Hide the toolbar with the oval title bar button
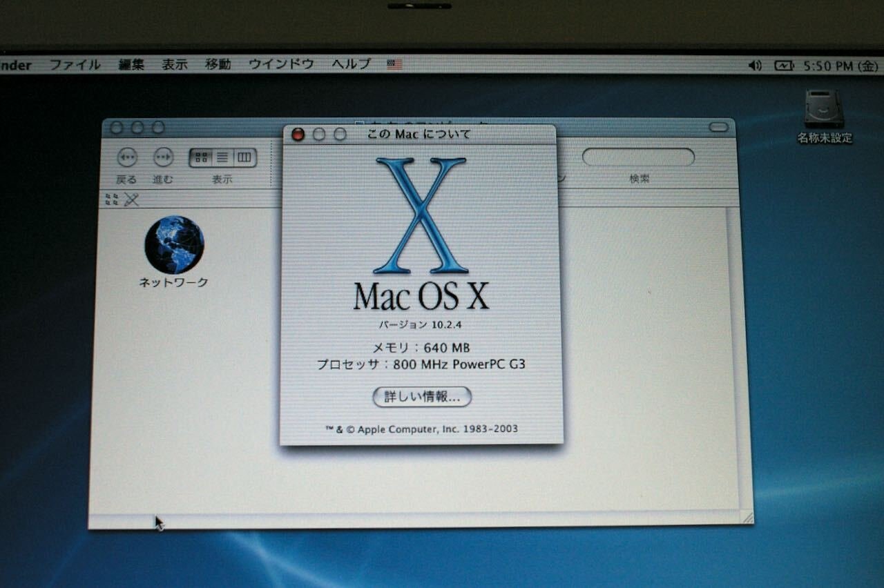 pos(718,127)
